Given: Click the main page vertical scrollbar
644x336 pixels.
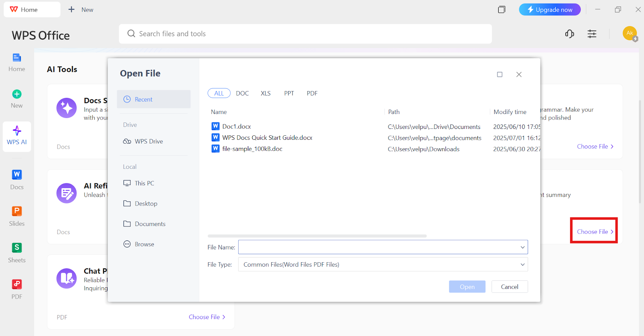Looking at the screenshot, I should pyautogui.click(x=640, y=151).
